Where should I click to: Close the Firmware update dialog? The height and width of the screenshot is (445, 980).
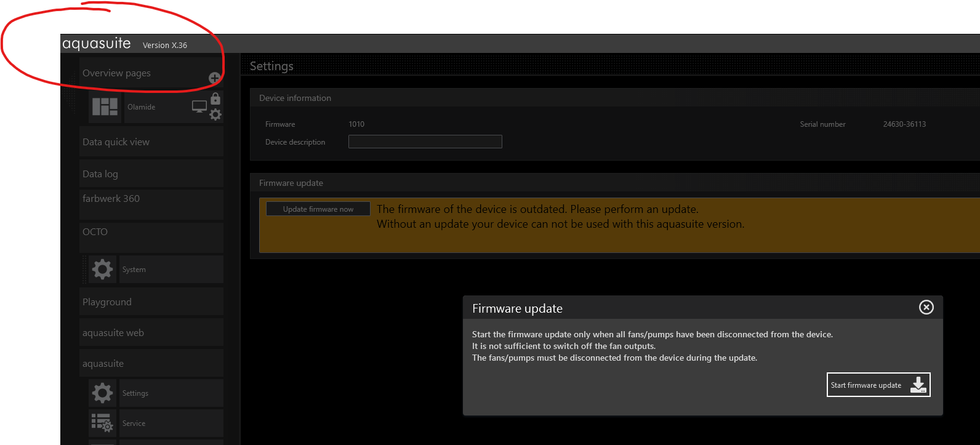click(926, 307)
